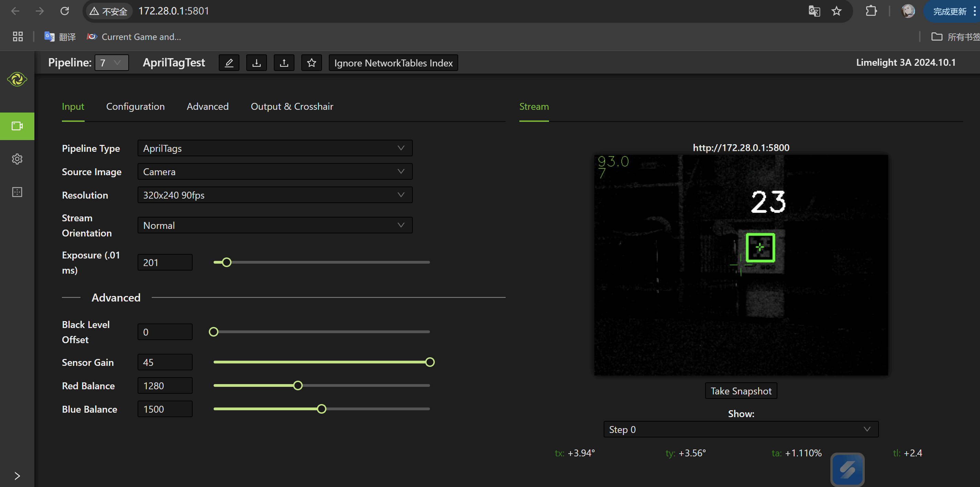Image resolution: width=980 pixels, height=487 pixels.
Task: Click the upload pipeline icon
Action: [284, 63]
